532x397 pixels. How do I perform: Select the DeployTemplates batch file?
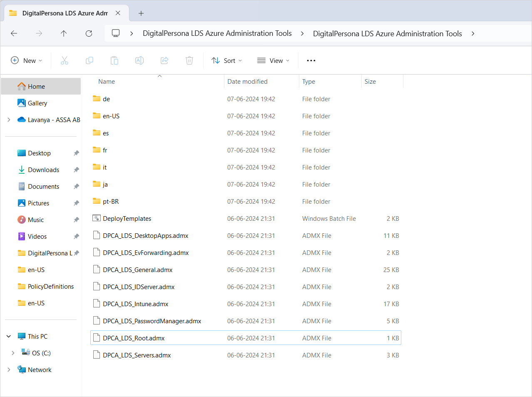pyautogui.click(x=246, y=218)
